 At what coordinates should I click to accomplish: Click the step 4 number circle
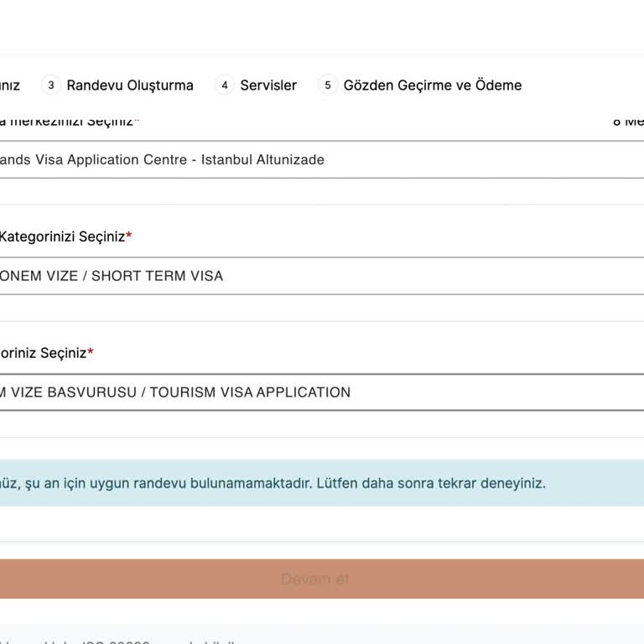pyautogui.click(x=224, y=86)
